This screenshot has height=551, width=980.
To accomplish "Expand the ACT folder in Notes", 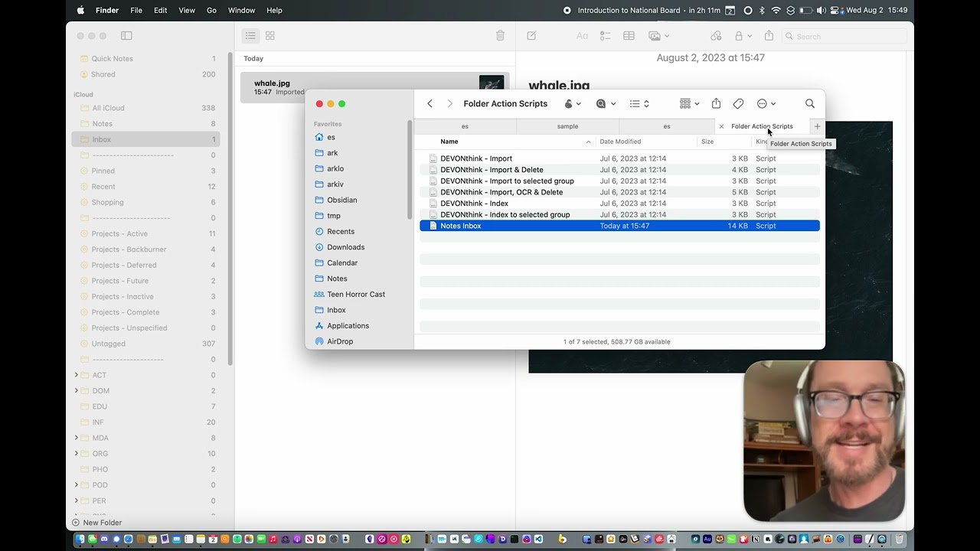I will [x=76, y=375].
